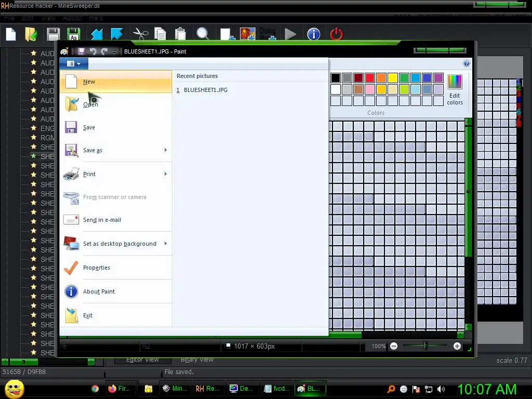Click the Undo arrow in Paint title bar
The width and height of the screenshot is (532, 399).
(93, 51)
